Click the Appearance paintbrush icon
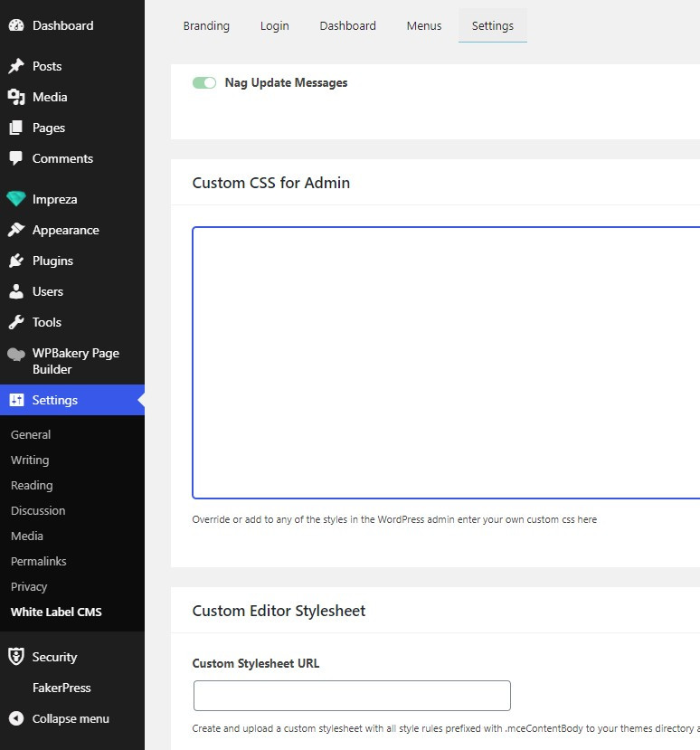The width and height of the screenshot is (700, 750). click(x=16, y=230)
